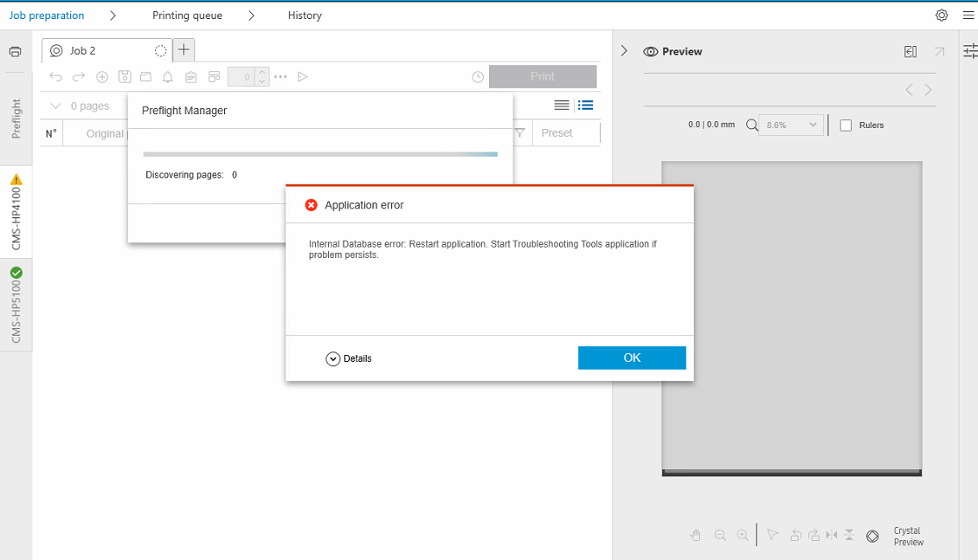Select the warning status on CMS-HP4100 printer
The height and width of the screenshot is (560, 978).
point(15,180)
